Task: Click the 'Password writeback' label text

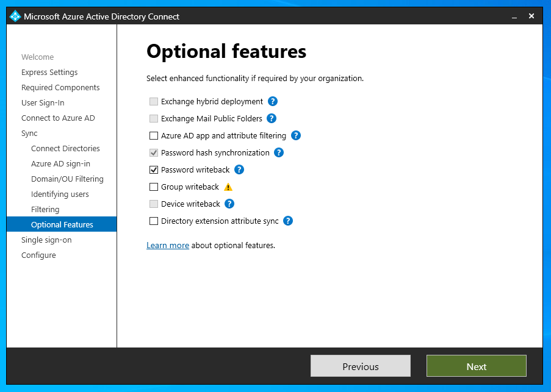Action: tap(195, 170)
